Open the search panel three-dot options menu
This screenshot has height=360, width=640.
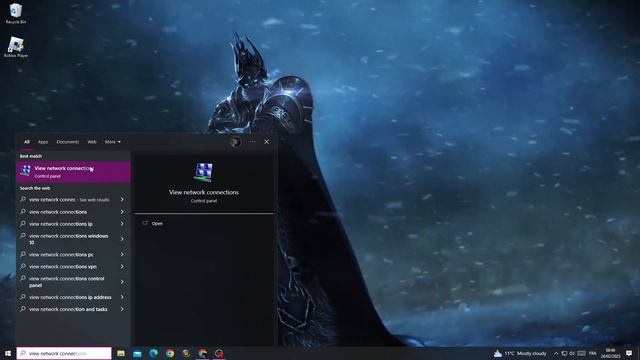click(253, 142)
